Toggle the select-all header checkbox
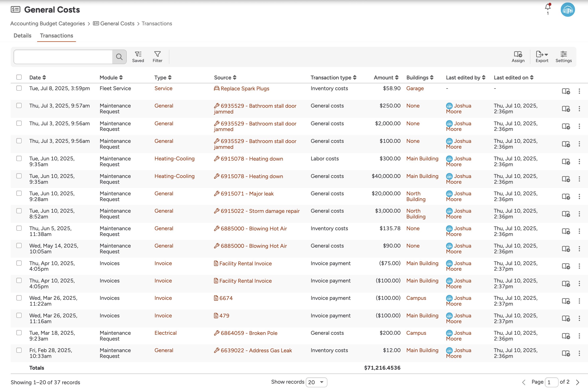Image resolution: width=588 pixels, height=391 pixels. point(19,77)
